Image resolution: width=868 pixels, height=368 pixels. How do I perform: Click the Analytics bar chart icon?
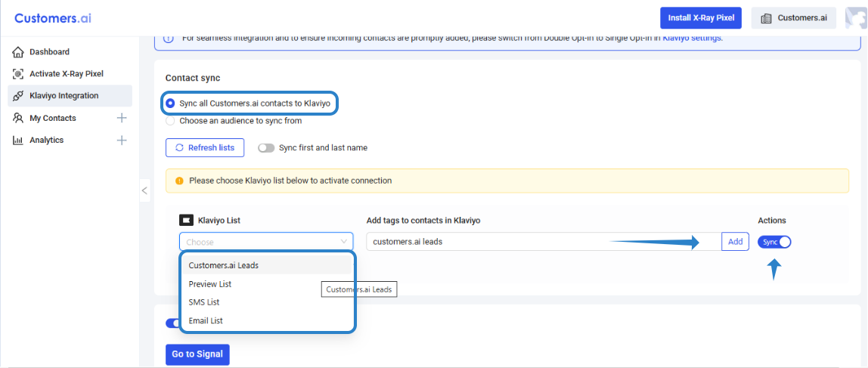point(18,141)
